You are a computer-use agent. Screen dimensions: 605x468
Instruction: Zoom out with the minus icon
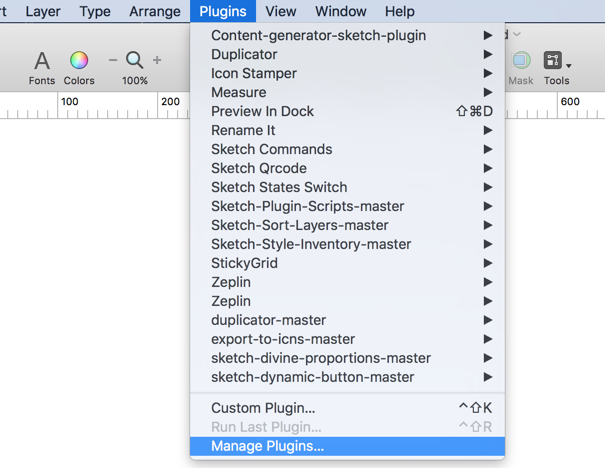(113, 60)
